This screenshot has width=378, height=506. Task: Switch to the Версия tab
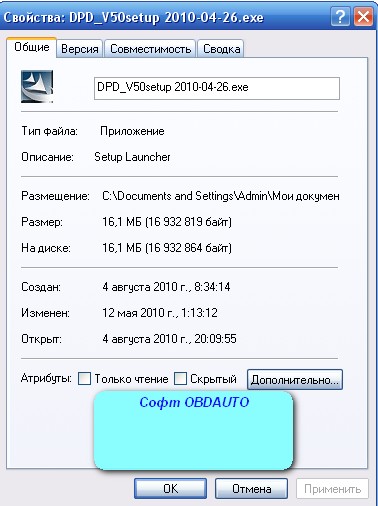pyautogui.click(x=80, y=49)
